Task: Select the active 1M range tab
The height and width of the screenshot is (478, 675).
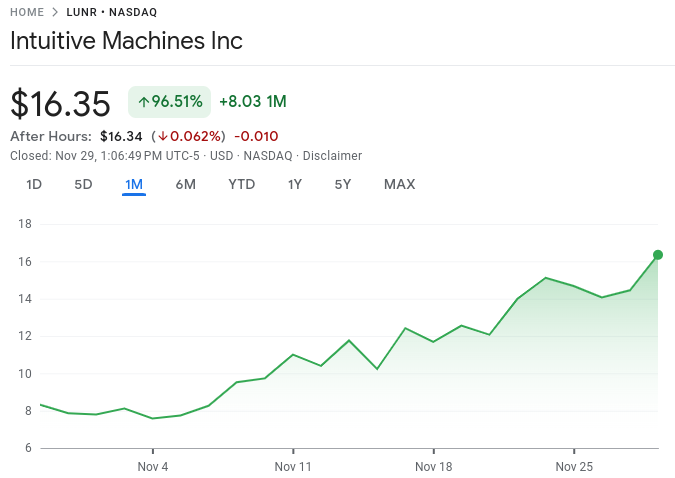Action: tap(134, 184)
